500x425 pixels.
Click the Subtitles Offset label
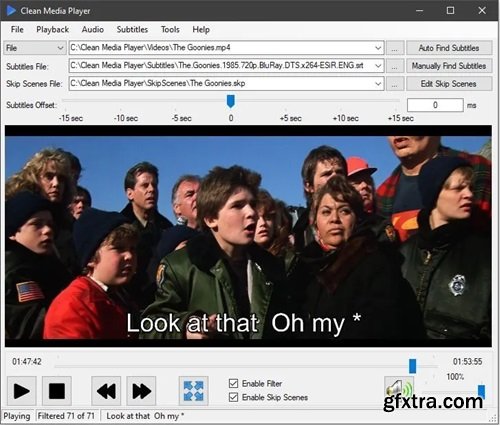(31, 105)
